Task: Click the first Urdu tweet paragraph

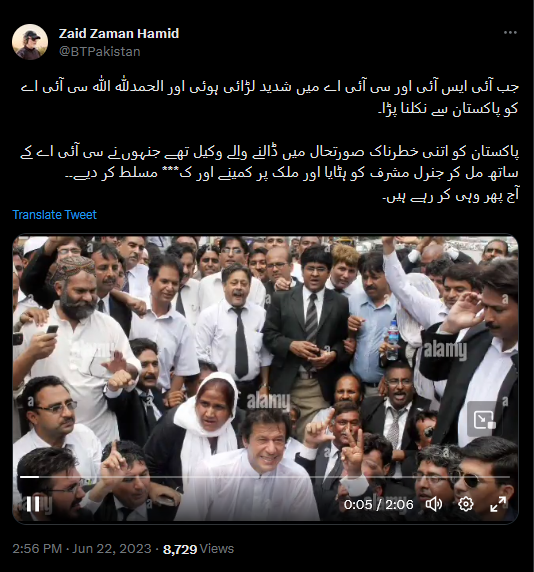Action: [270, 97]
